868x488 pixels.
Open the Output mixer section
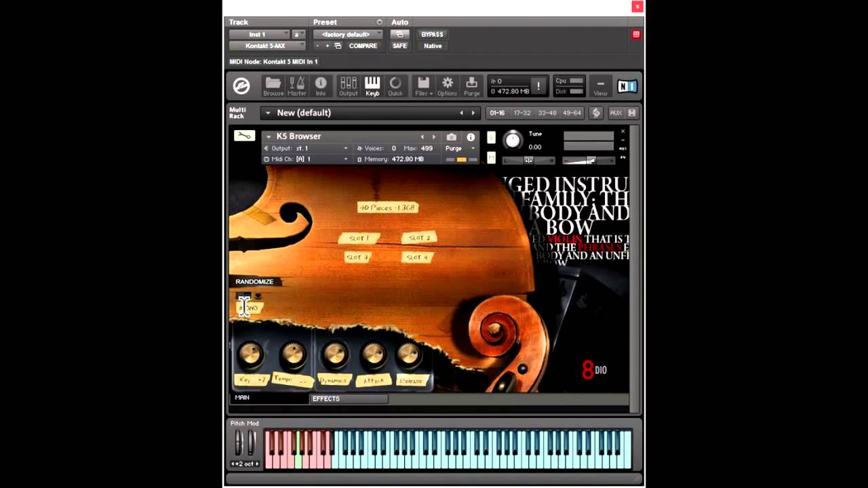point(348,86)
